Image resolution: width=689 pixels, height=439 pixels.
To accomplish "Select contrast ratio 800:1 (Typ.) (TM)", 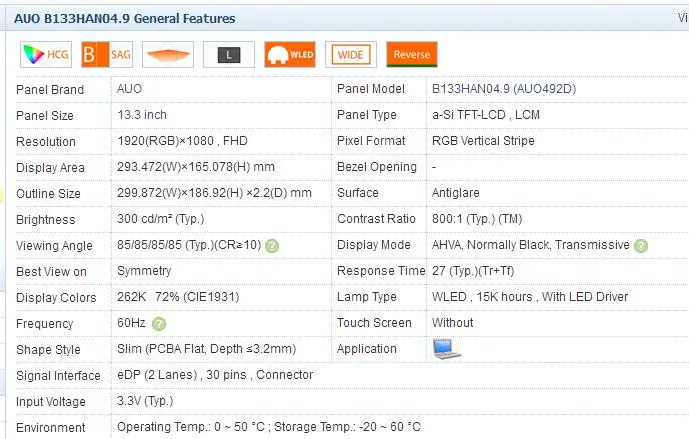I will [477, 219].
